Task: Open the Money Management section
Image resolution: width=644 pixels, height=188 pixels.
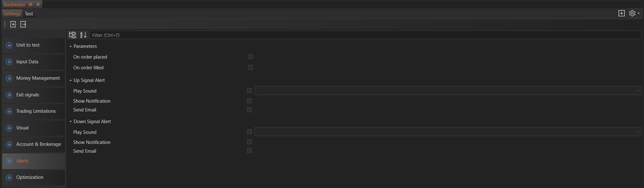Action: pyautogui.click(x=38, y=78)
